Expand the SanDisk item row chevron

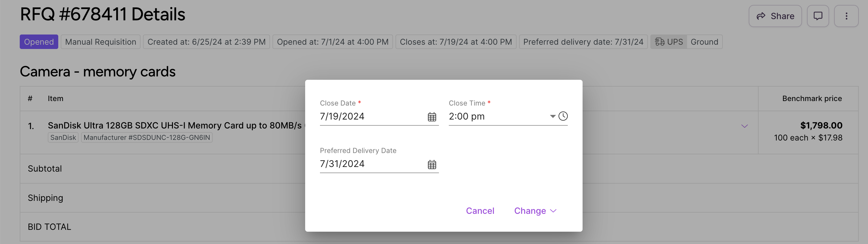pyautogui.click(x=744, y=126)
